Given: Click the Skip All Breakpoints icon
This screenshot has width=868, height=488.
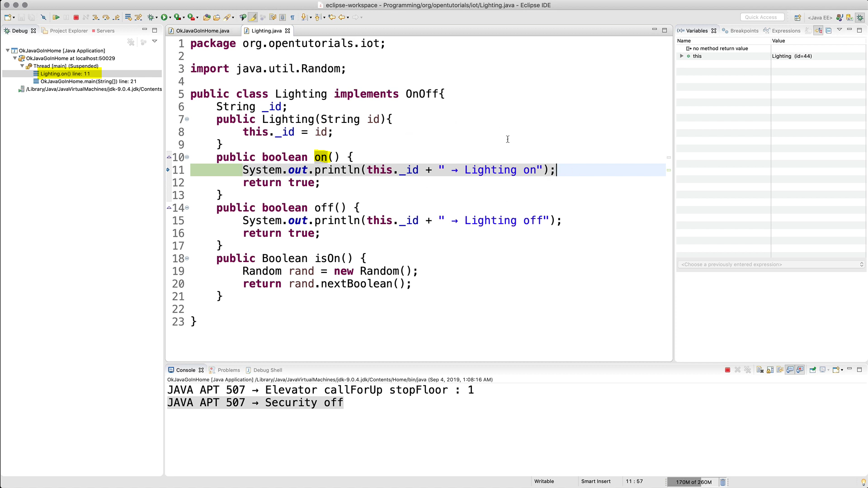Looking at the screenshot, I should click(x=43, y=18).
